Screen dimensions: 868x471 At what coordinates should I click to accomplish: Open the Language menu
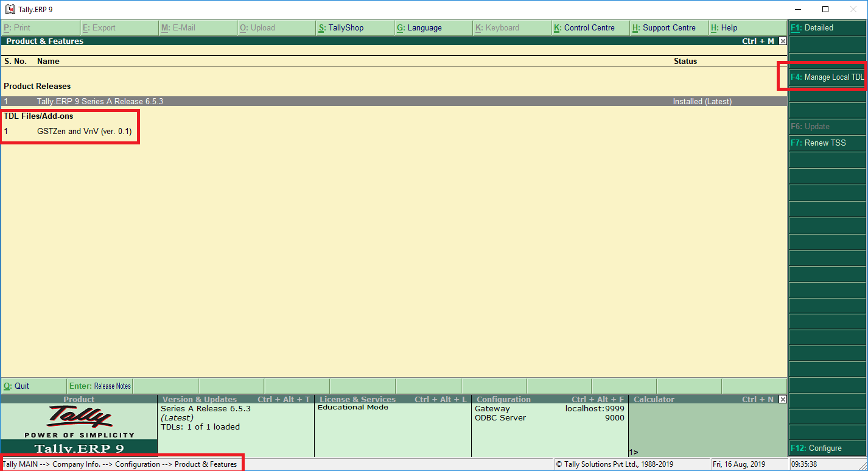[433, 27]
